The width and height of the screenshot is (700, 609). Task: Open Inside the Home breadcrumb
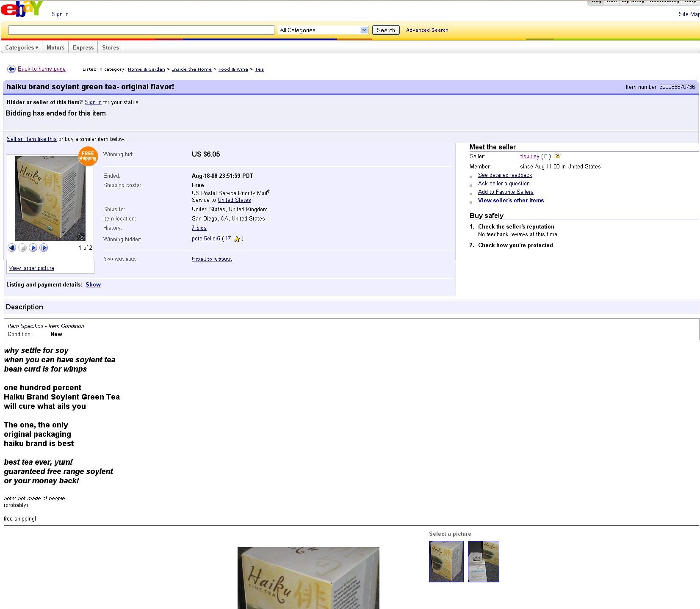[x=192, y=69]
